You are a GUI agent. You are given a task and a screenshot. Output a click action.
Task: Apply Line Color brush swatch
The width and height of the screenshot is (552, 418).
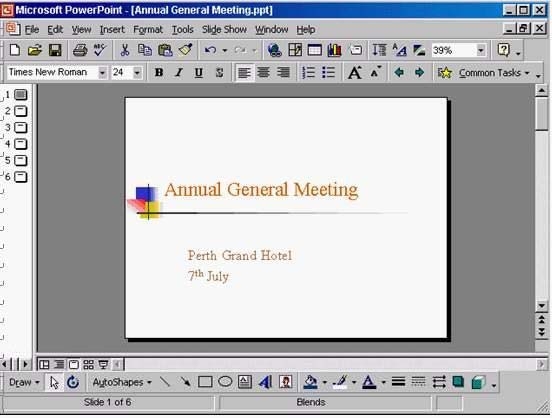tap(340, 382)
